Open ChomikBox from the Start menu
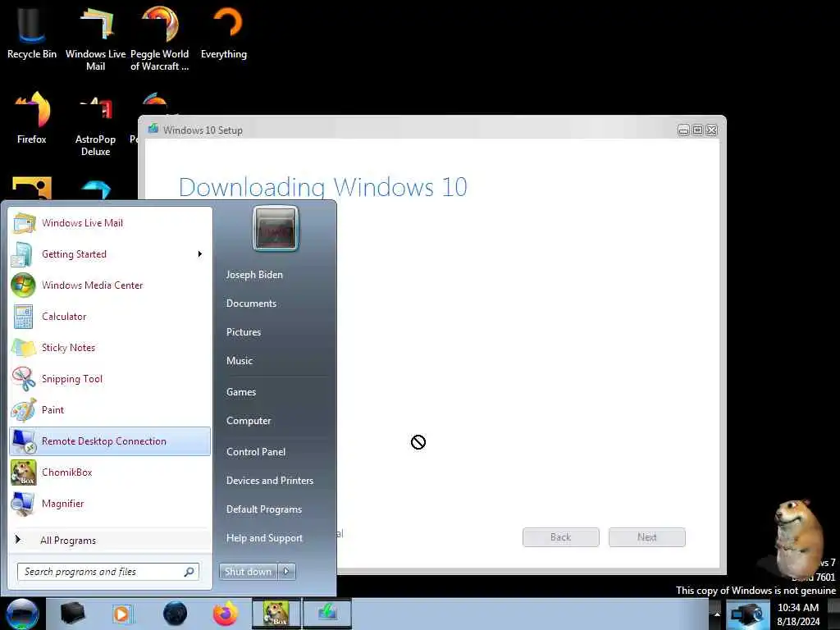Screen dimensions: 840x630 click(x=110, y=472)
